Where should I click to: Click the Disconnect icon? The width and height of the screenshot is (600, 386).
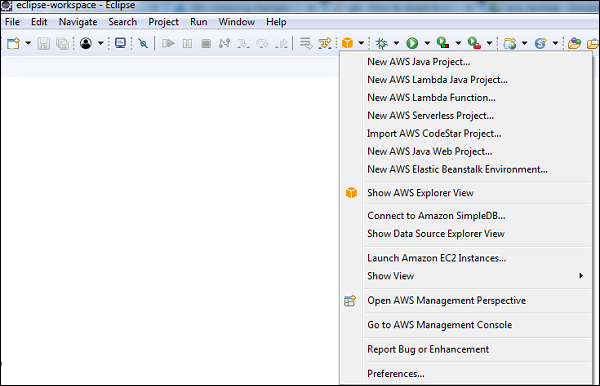(x=224, y=43)
